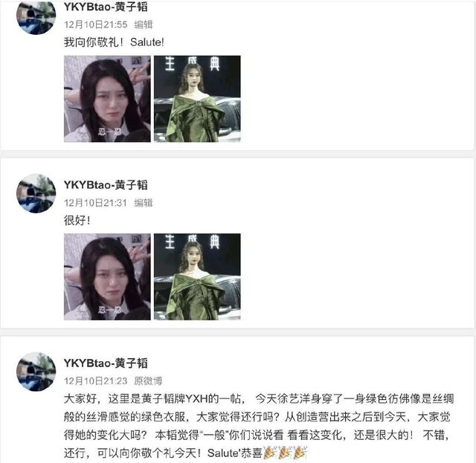476x463 pixels.
Task: Open username YKYBtao-黄子韬 on first post
Action: (x=106, y=7)
